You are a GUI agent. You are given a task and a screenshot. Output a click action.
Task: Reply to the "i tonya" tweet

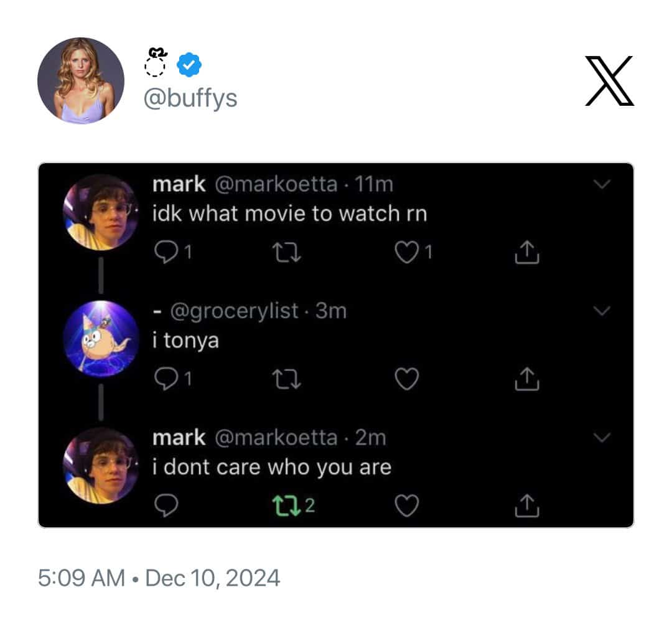coord(165,379)
